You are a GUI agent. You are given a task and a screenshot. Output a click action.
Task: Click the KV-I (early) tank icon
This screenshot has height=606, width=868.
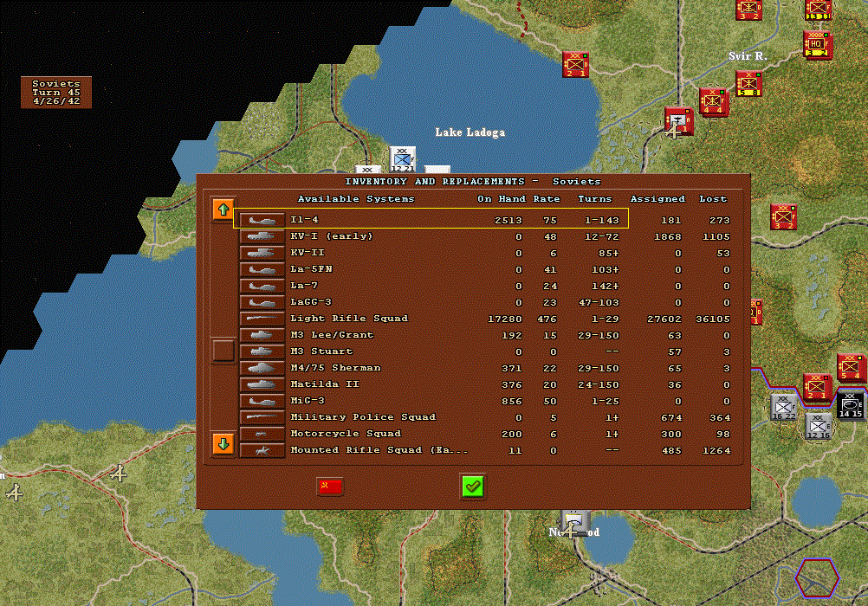pos(262,236)
